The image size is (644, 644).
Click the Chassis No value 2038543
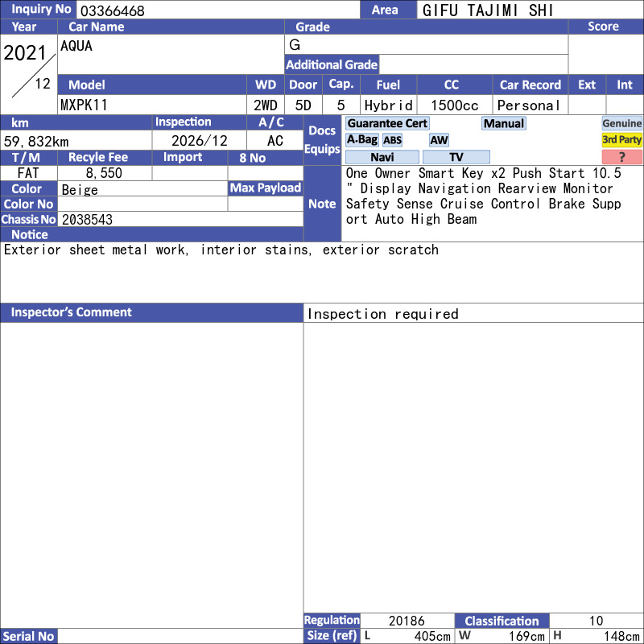87,219
